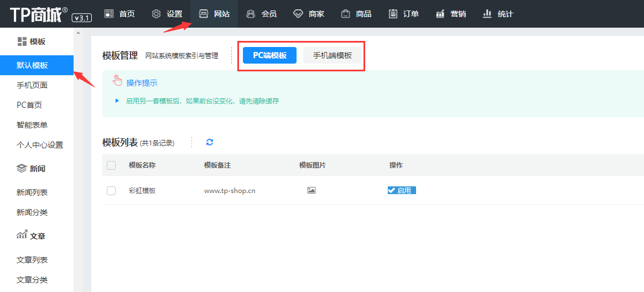Switch to the 手机端模板 tab
Screen dimensions: 644x292
click(x=333, y=55)
